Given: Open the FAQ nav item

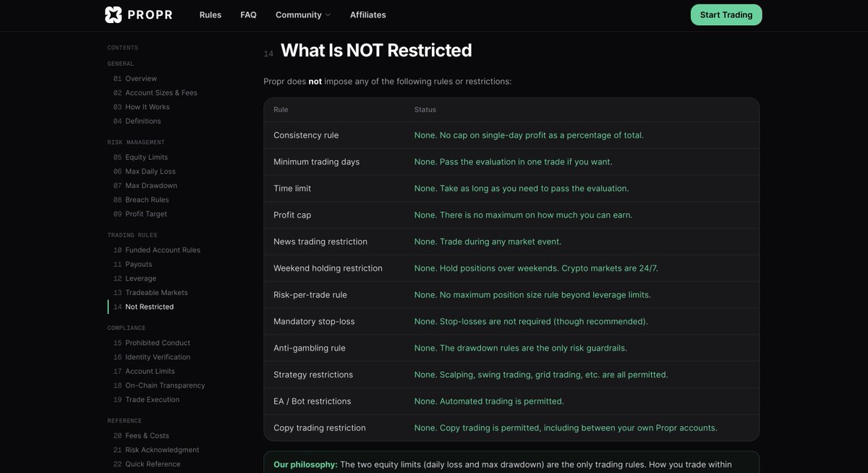Looking at the screenshot, I should 249,14.
